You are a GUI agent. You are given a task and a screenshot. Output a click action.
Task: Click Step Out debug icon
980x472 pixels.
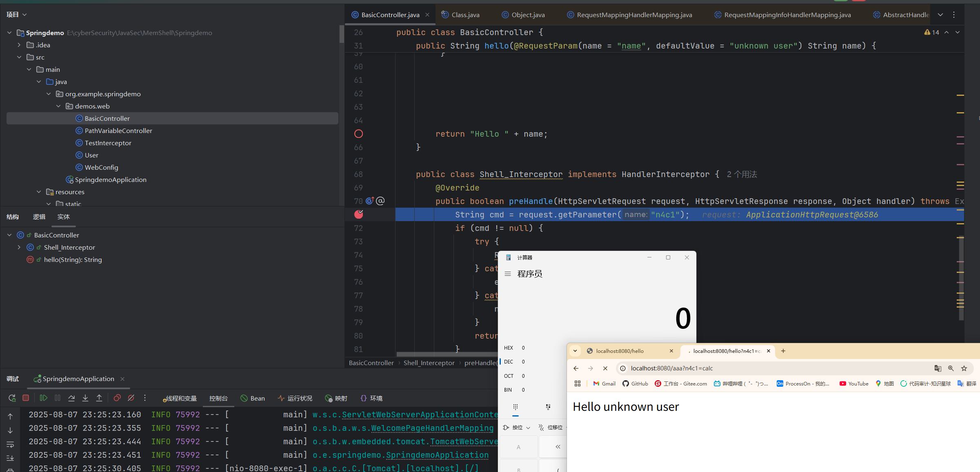click(99, 398)
